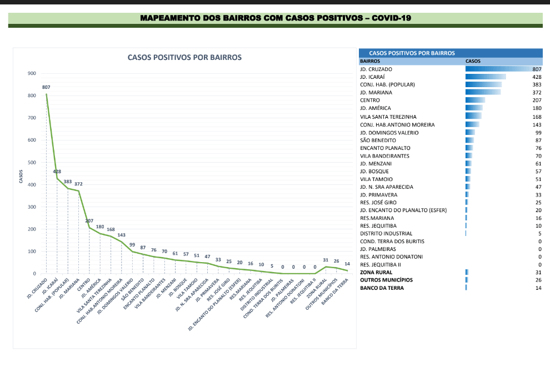Click the blue data bar for JD. ICARAÍ

(x=485, y=77)
